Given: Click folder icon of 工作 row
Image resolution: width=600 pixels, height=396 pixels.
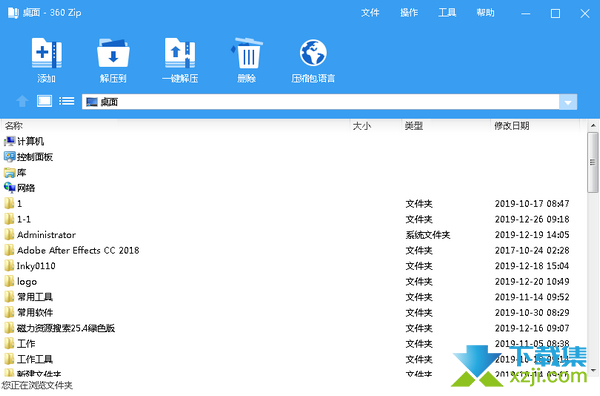Looking at the screenshot, I should 9,344.
